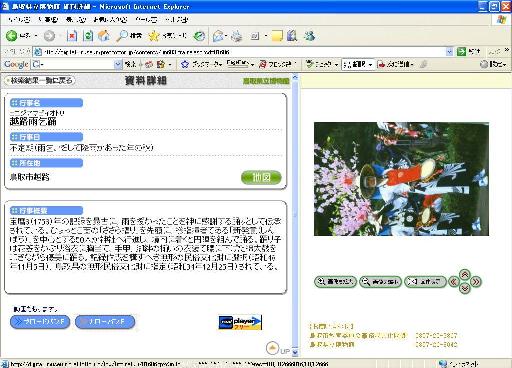
Task: Click the Google toolbar popup blocker icon
Action: point(263,64)
